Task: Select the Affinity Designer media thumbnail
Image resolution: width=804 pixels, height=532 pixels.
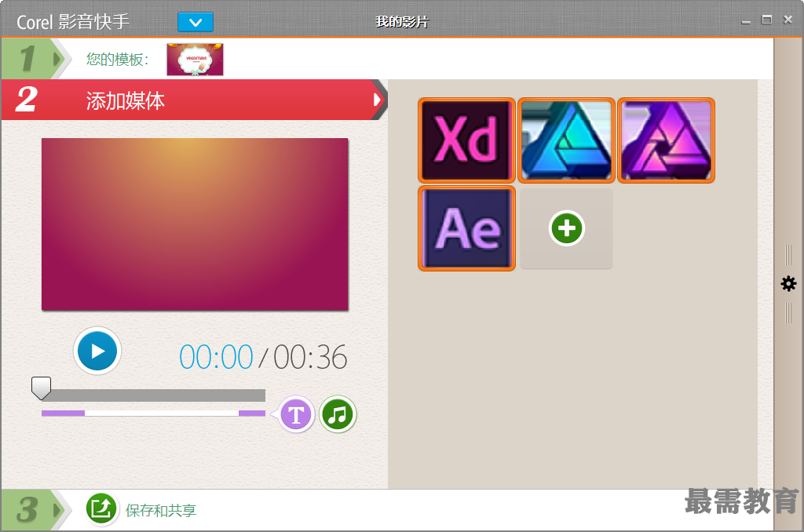Action: [566, 140]
